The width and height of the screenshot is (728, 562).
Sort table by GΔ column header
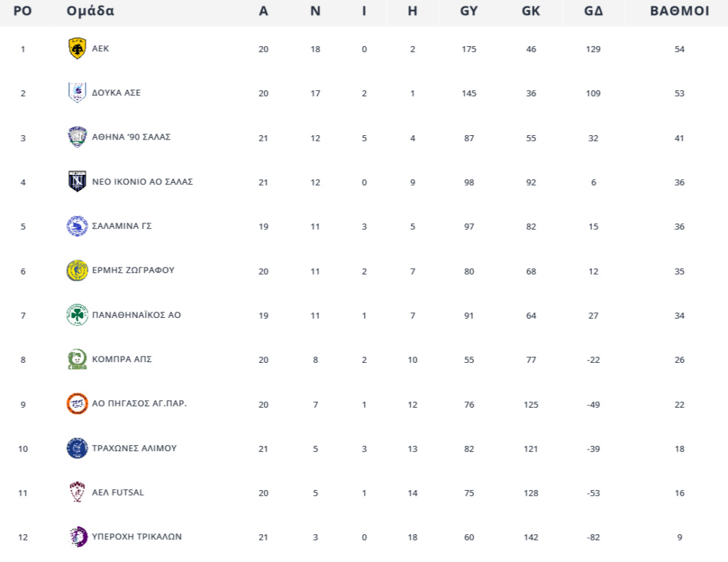(x=594, y=11)
